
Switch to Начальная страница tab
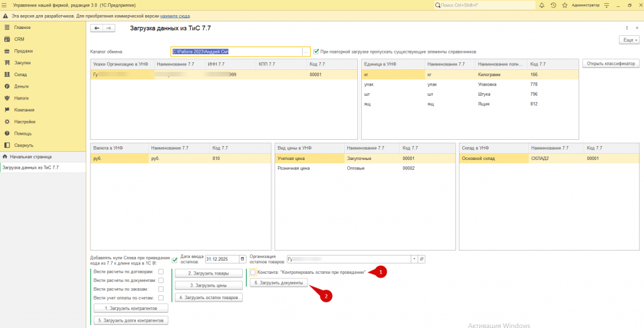[43, 157]
